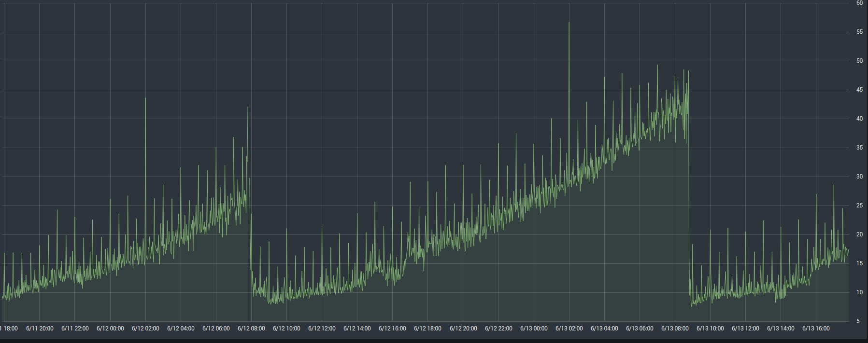Screen dimensions: 868x343
Task: Click the 6/12 14:00 time label
Action: pyautogui.click(x=357, y=329)
